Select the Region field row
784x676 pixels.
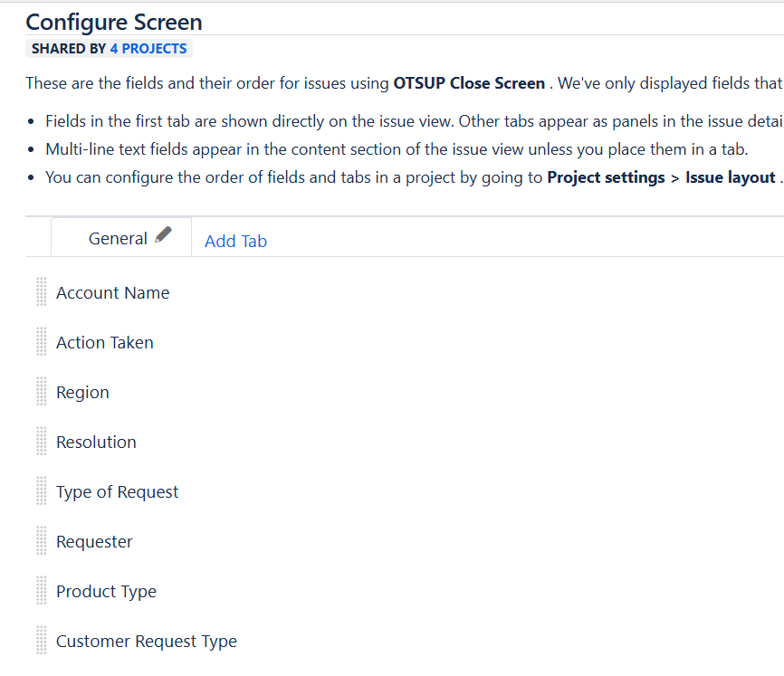coord(405,392)
